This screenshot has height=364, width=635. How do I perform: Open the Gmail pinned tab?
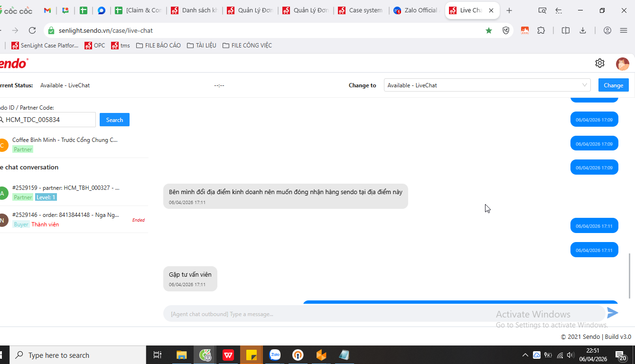tap(47, 10)
